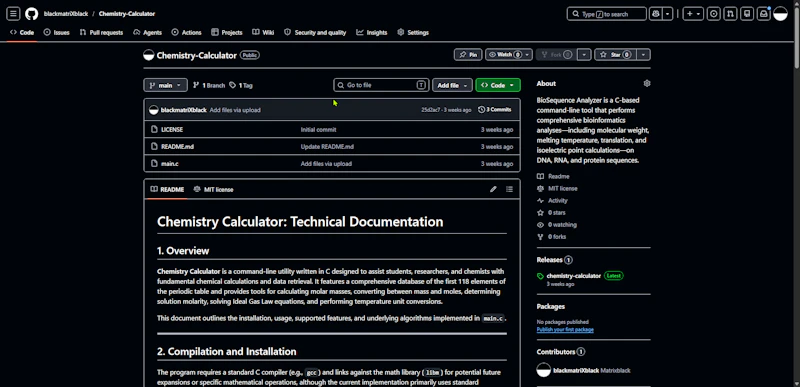The image size is (800, 387).
Task: Open Add files via upload commit message
Action: tap(235, 110)
